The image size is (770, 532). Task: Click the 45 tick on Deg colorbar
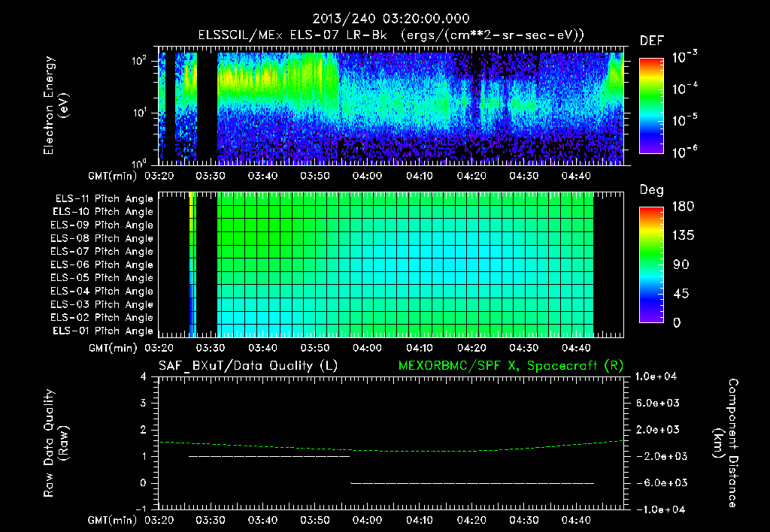click(x=681, y=294)
